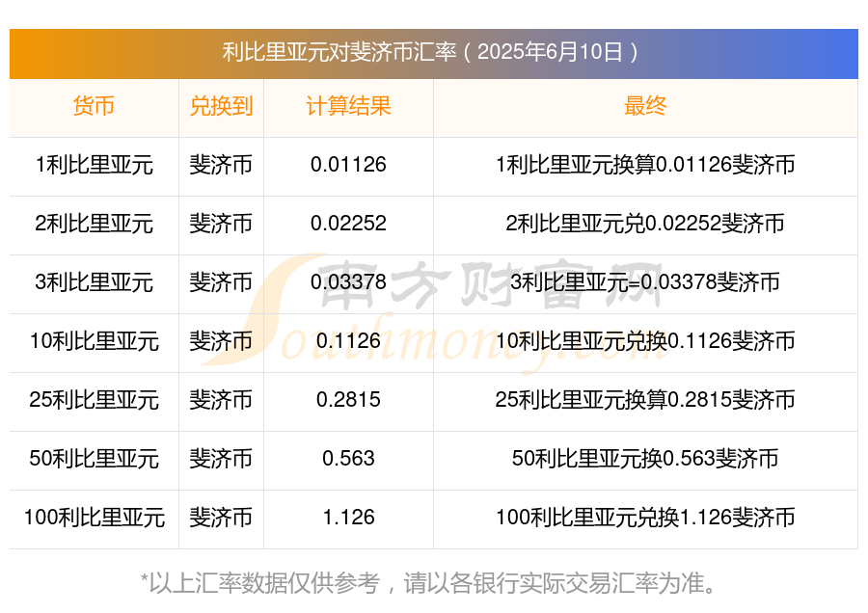The width and height of the screenshot is (868, 613).
Task: Select the value 1.126 in results column
Action: (x=348, y=518)
